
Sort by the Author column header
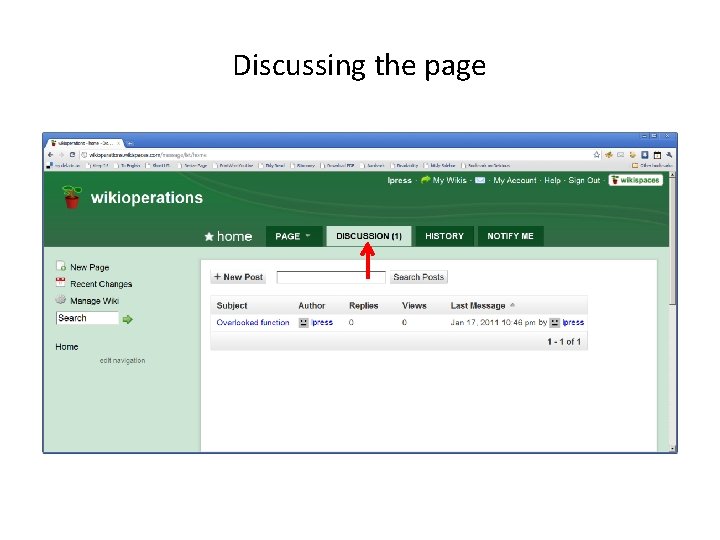(311, 305)
